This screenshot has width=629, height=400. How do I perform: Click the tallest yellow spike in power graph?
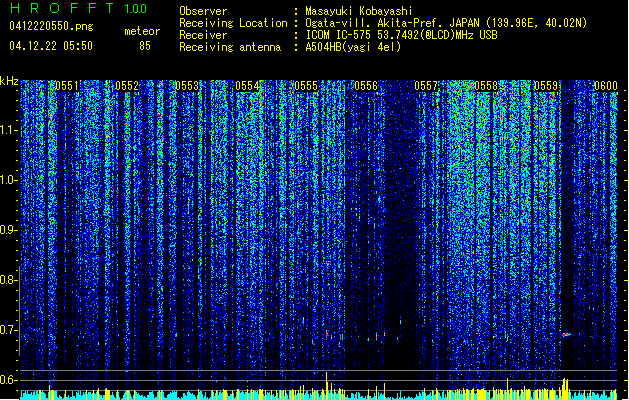(327, 386)
